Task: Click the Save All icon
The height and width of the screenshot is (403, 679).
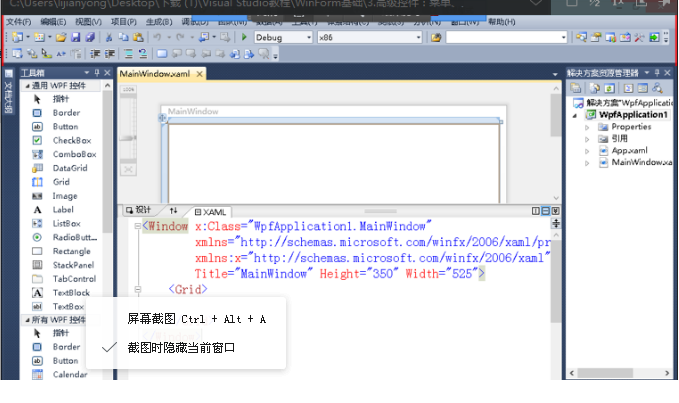Action: (90, 38)
